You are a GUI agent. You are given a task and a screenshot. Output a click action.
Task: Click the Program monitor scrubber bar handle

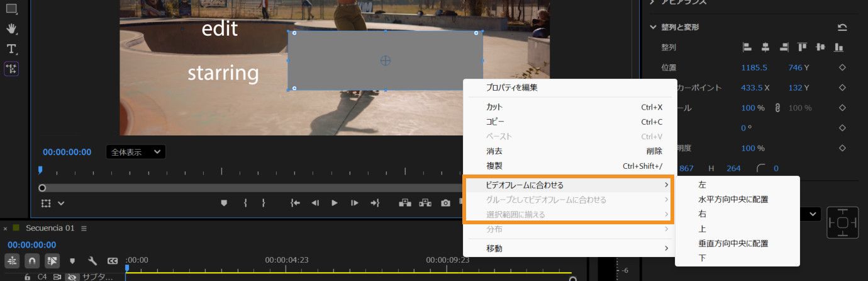pos(42,188)
